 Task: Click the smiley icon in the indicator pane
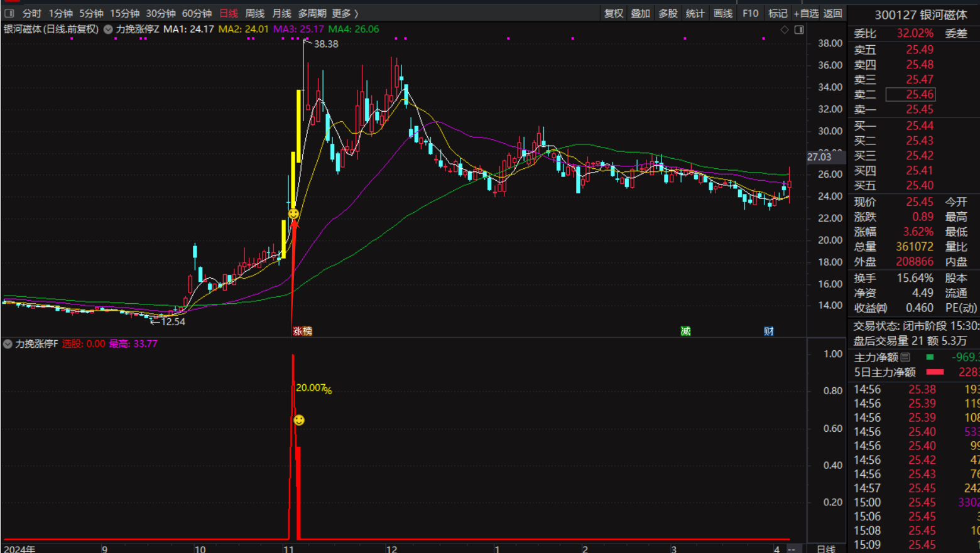coord(299,420)
